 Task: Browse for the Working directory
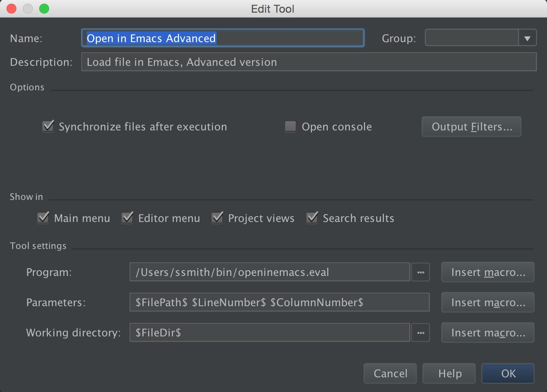pyautogui.click(x=420, y=332)
